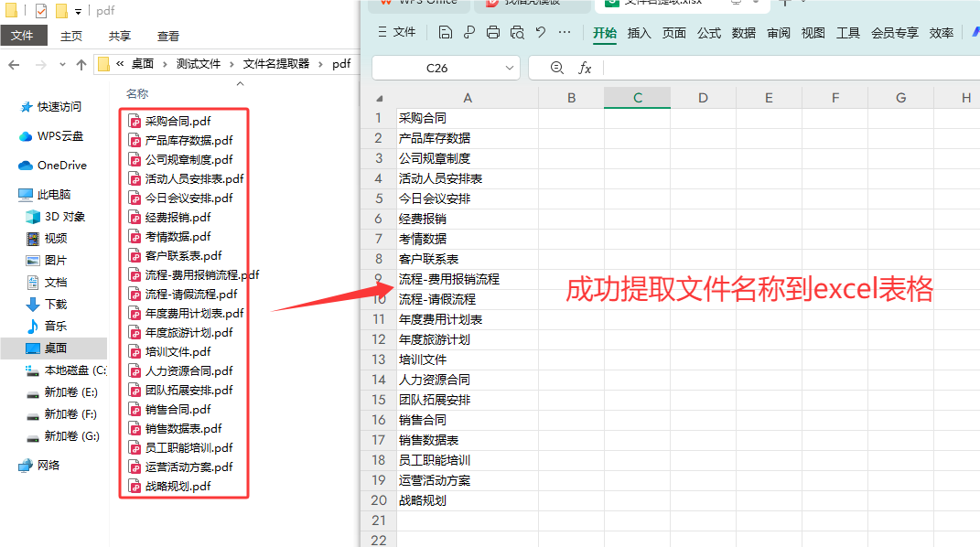
Task: Select row 15 header in the spreadsheet
Action: (x=379, y=401)
